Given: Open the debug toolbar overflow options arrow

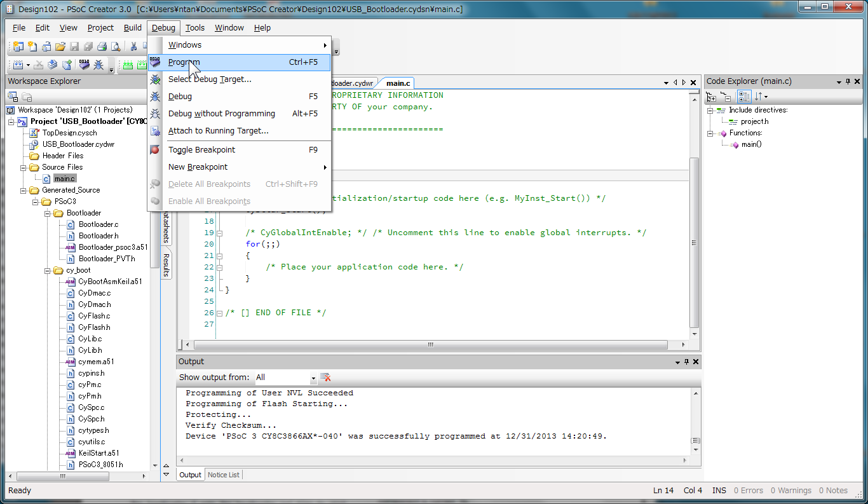Looking at the screenshot, I should click(111, 69).
